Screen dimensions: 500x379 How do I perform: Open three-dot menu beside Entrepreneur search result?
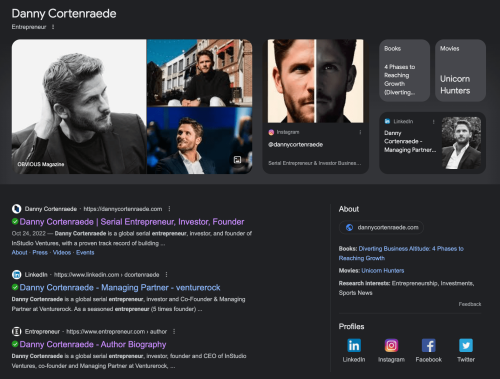point(174,331)
